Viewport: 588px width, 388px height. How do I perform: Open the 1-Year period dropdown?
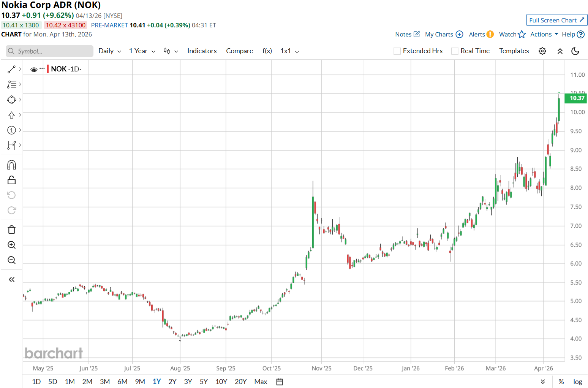pyautogui.click(x=142, y=51)
